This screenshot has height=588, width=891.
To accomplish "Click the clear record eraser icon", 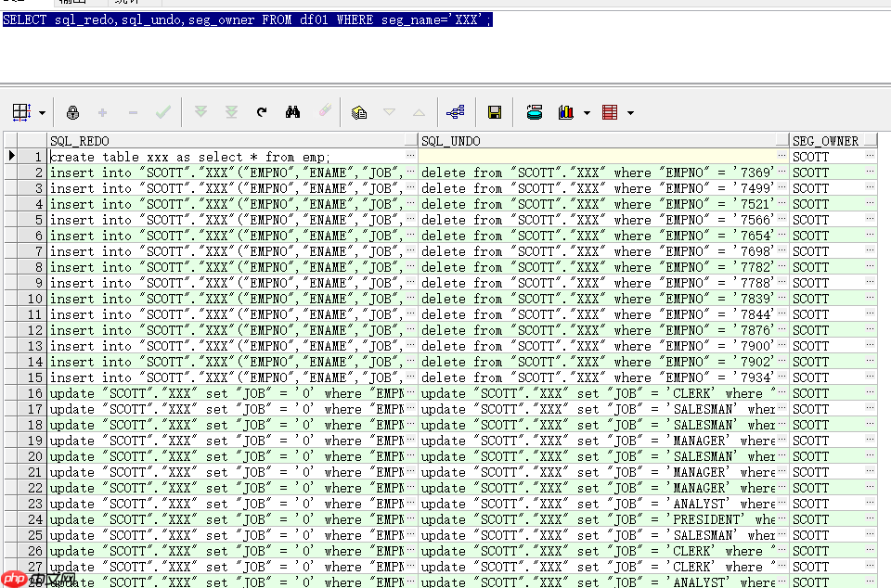I will pyautogui.click(x=325, y=110).
